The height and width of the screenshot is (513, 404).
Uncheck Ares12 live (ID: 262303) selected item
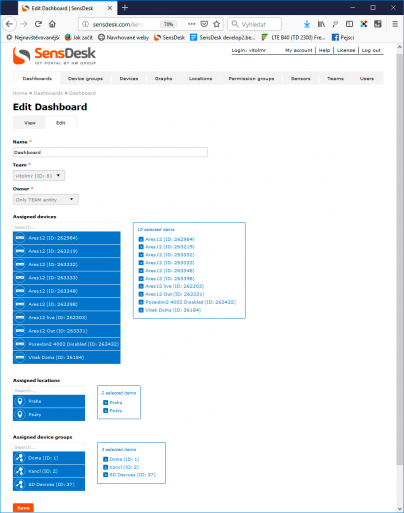coord(141,286)
